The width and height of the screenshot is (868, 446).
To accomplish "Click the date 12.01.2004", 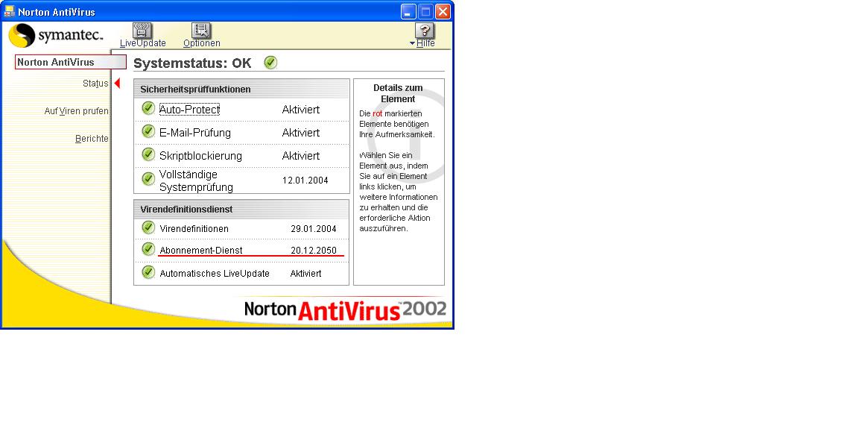I will click(x=305, y=180).
